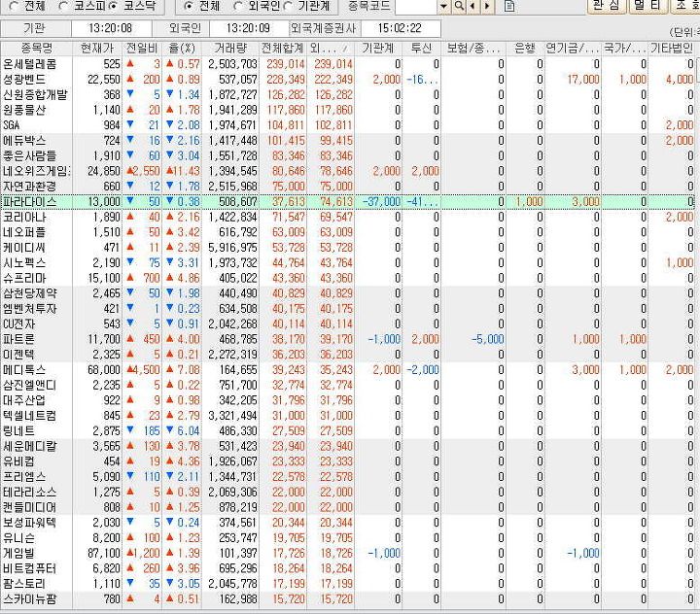Click the document icon in the toolbar
The width and height of the screenshot is (700, 614).
(509, 6)
